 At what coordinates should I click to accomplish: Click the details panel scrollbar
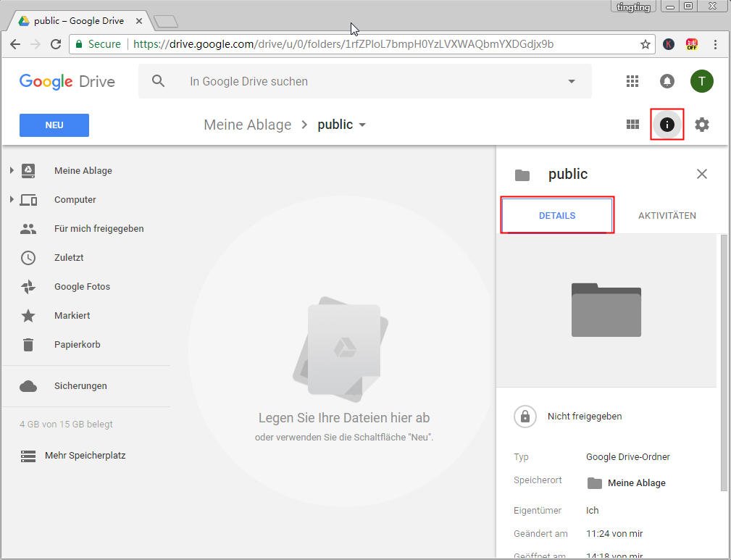point(724,363)
